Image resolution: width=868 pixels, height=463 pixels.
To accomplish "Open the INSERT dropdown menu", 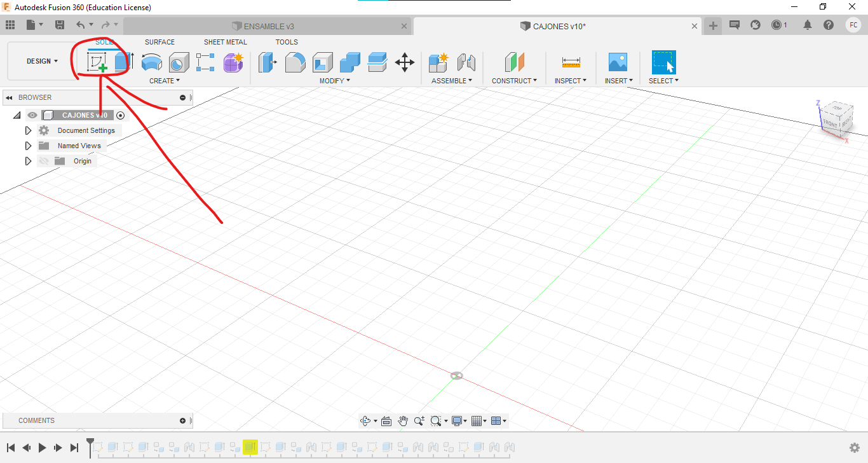I will pos(619,81).
